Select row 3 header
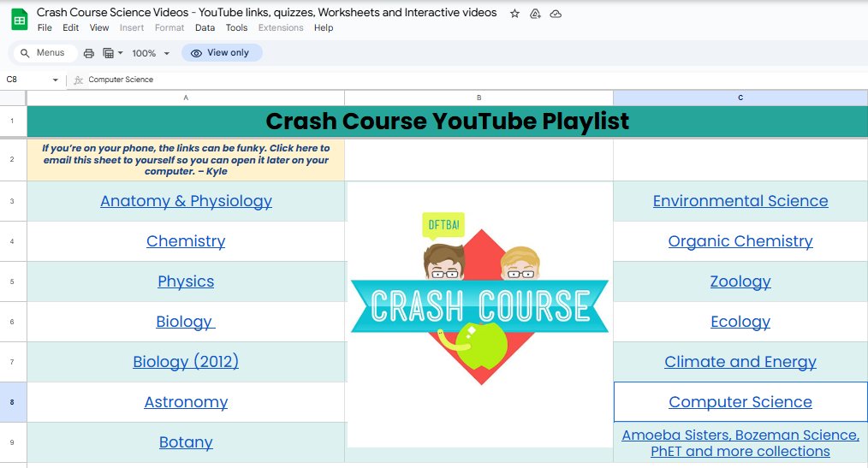 (x=12, y=201)
